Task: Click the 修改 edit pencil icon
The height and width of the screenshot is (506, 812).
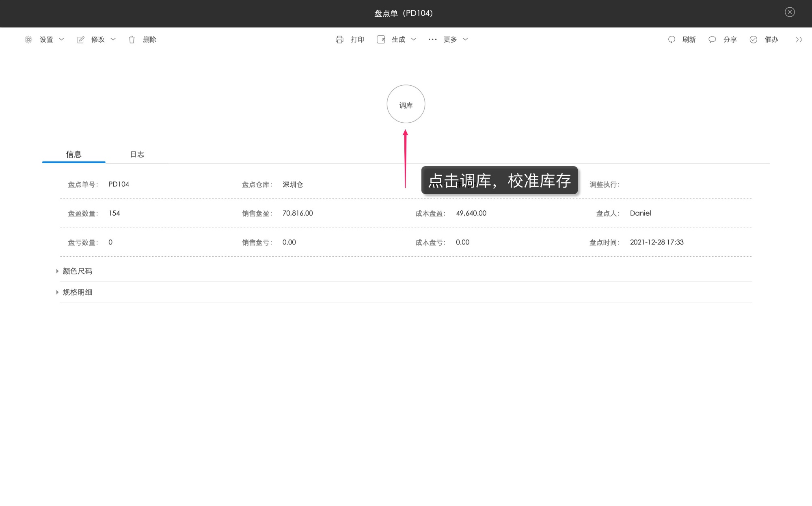Action: click(80, 39)
